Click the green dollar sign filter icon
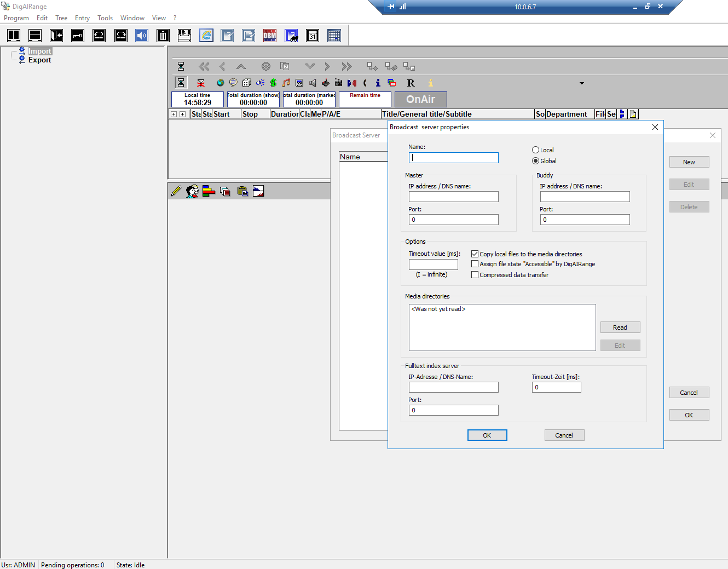 point(273,83)
